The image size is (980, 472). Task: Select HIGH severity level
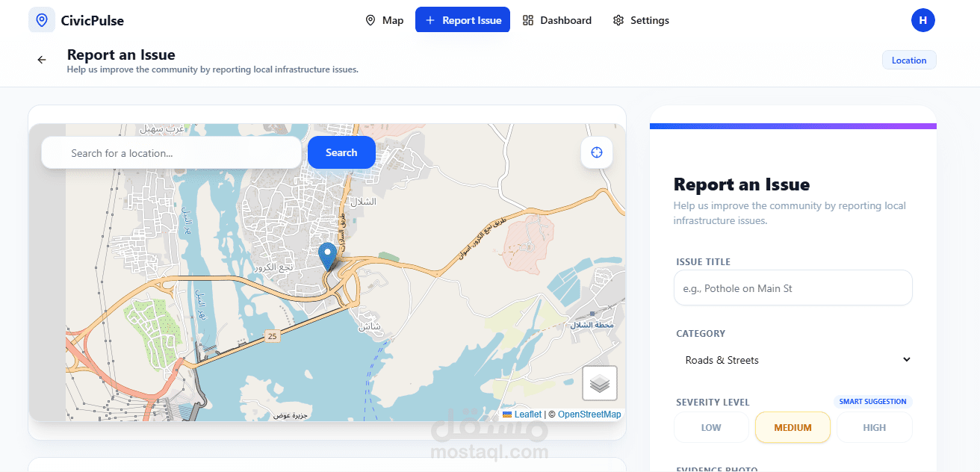874,428
